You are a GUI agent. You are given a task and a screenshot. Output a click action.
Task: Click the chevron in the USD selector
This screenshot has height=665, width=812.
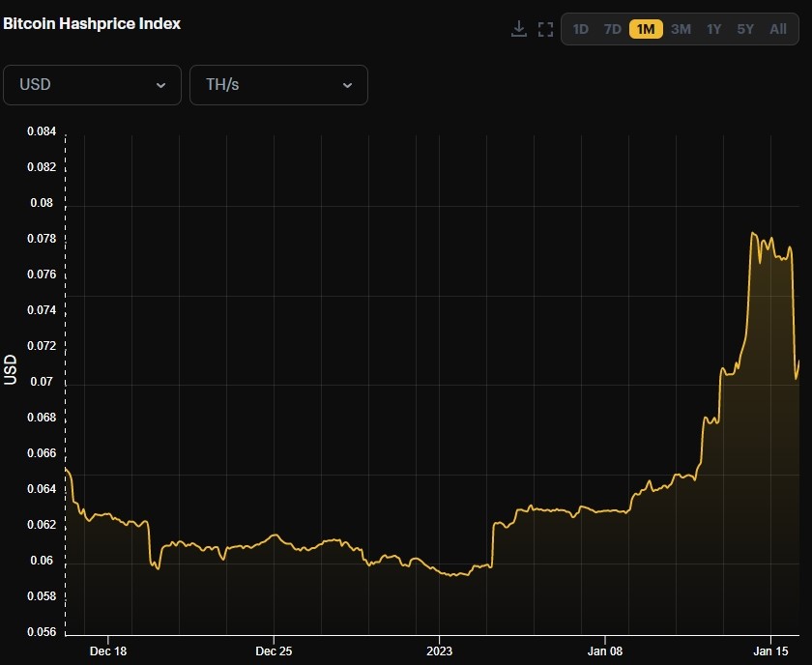pyautogui.click(x=160, y=85)
